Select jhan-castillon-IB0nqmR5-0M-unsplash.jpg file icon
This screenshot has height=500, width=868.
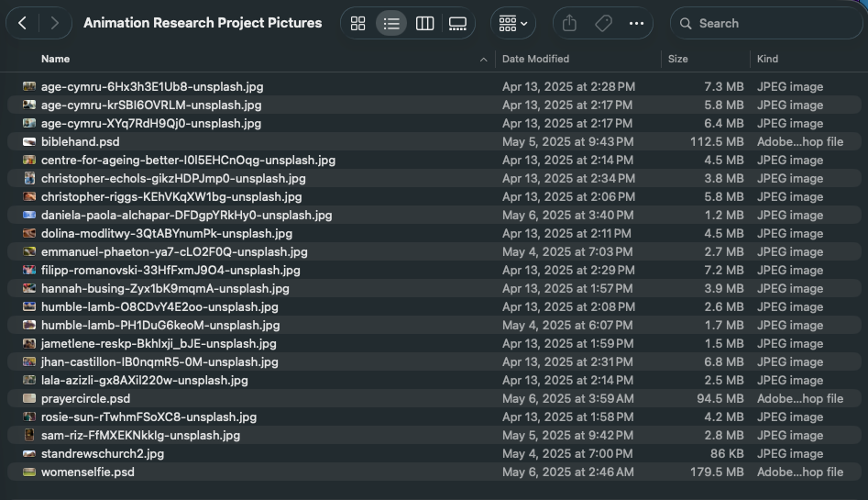point(29,361)
